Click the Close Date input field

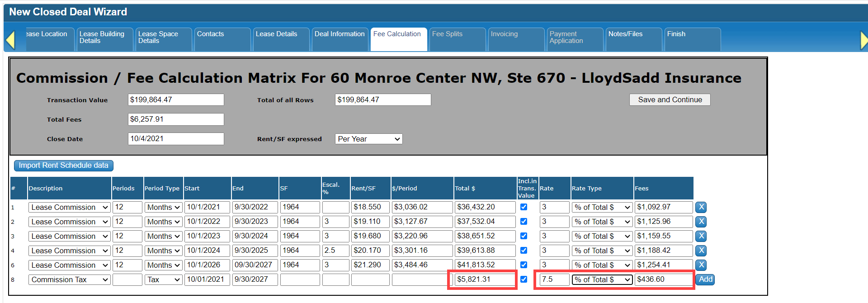[176, 139]
